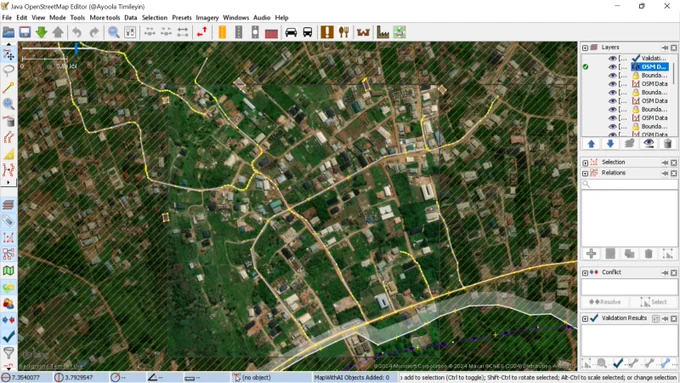Move selected layer up button
This screenshot has width=680, height=383.
(x=591, y=144)
